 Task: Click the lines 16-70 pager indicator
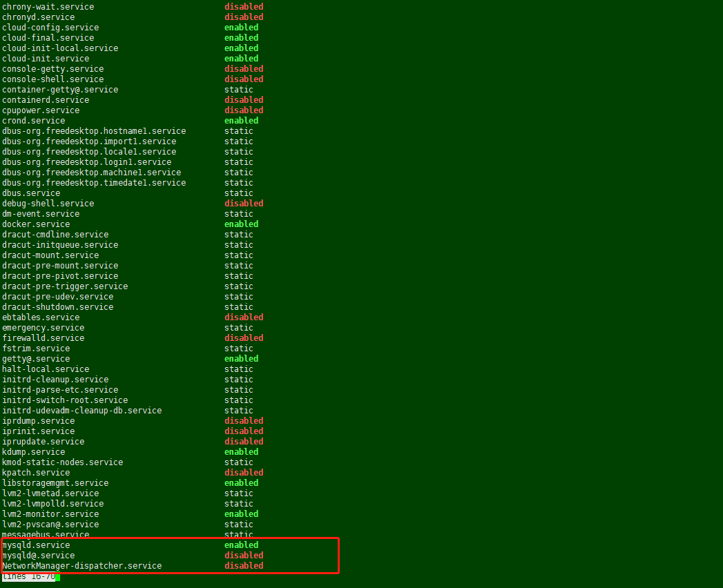(x=28, y=577)
